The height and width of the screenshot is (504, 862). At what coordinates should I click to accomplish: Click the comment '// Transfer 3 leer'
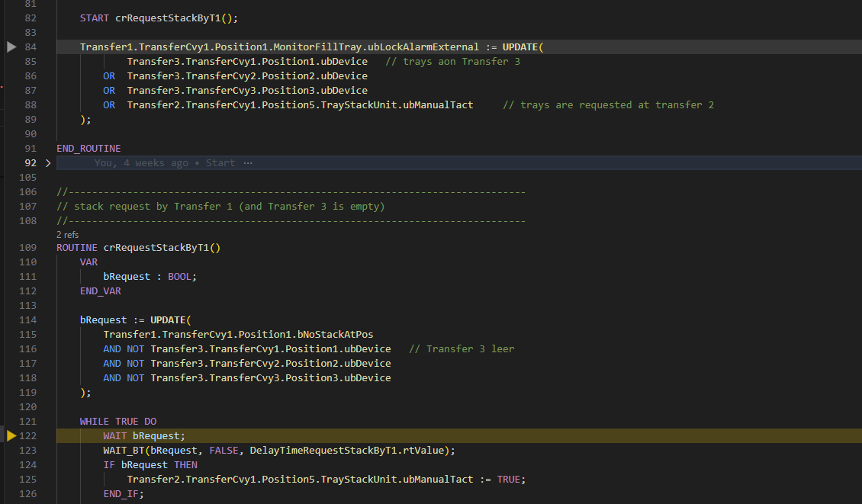(462, 349)
